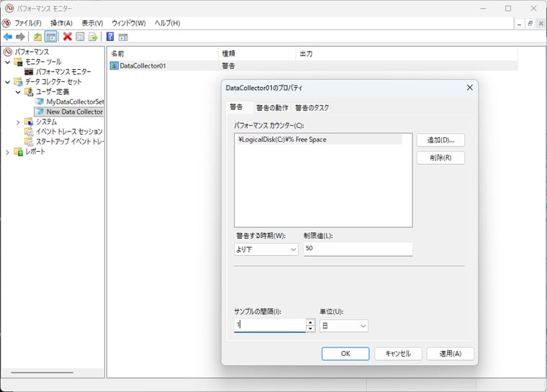Click the New Data Collector set icon
The width and height of the screenshot is (547, 392).
40,111
